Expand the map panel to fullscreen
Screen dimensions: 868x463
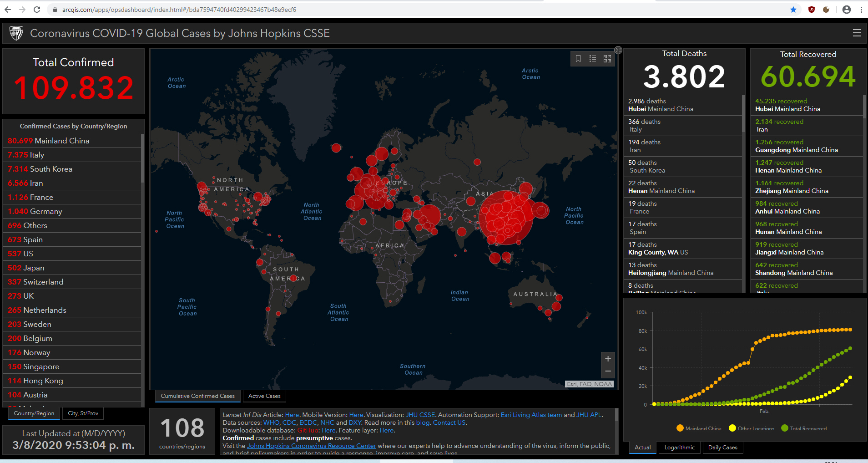(x=618, y=50)
